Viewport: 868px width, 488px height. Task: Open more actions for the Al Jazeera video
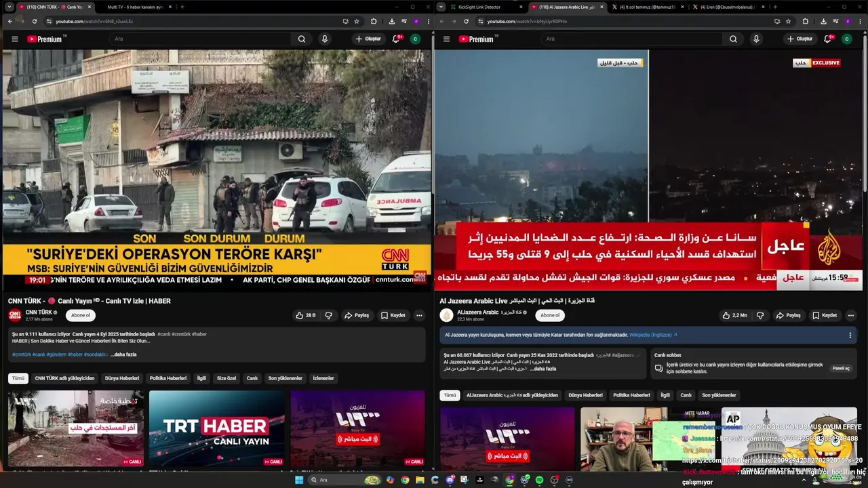(x=850, y=315)
